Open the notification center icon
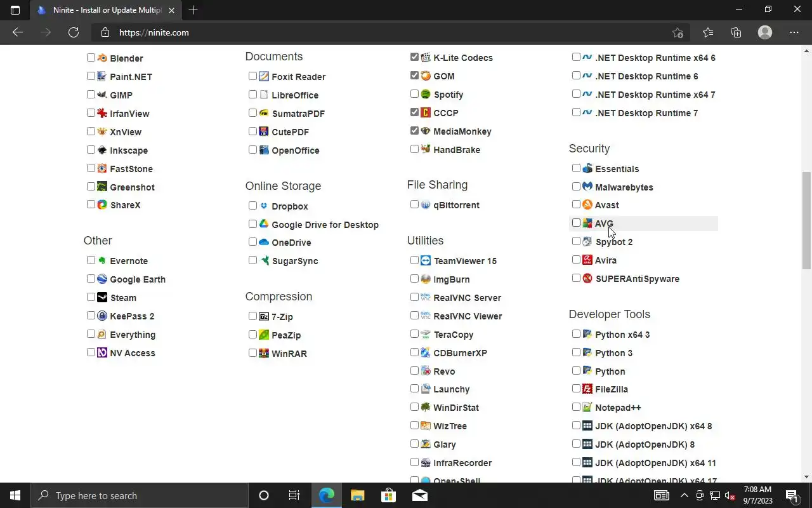 (x=792, y=495)
